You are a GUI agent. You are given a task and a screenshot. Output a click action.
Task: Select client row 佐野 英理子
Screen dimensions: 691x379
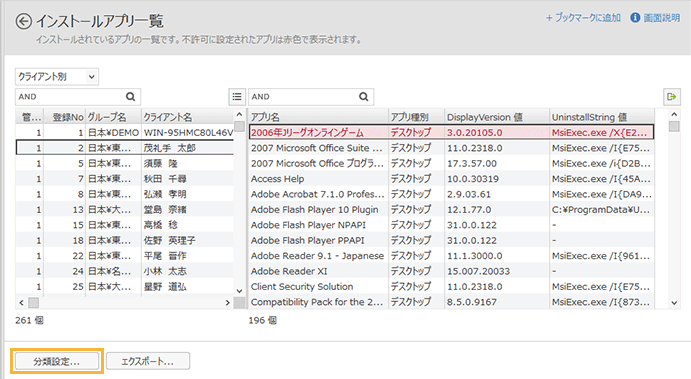[125, 241]
